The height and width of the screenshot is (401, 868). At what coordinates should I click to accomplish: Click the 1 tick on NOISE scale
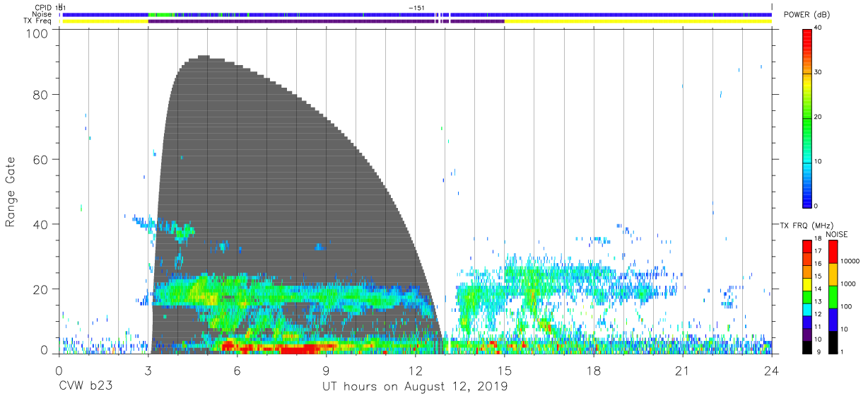click(843, 351)
